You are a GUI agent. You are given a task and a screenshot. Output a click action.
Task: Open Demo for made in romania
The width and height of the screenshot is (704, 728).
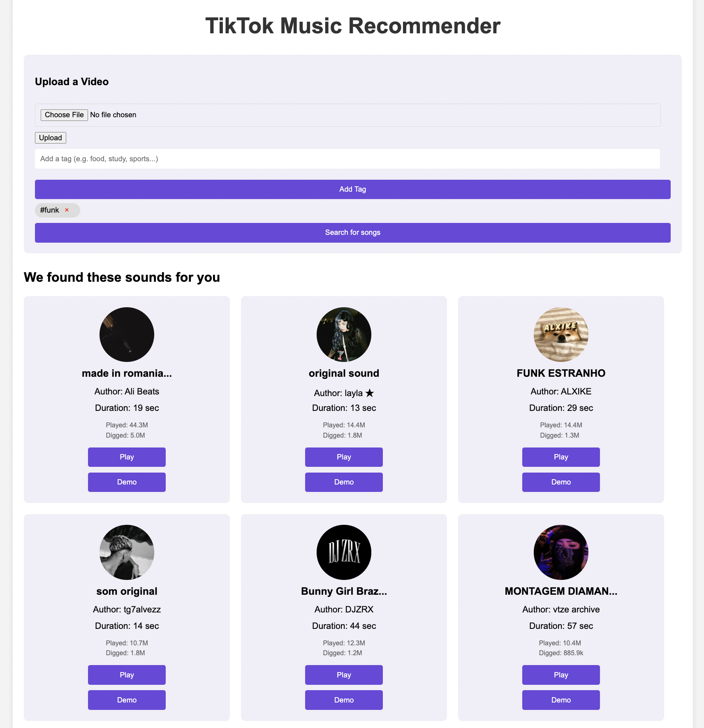click(x=127, y=482)
